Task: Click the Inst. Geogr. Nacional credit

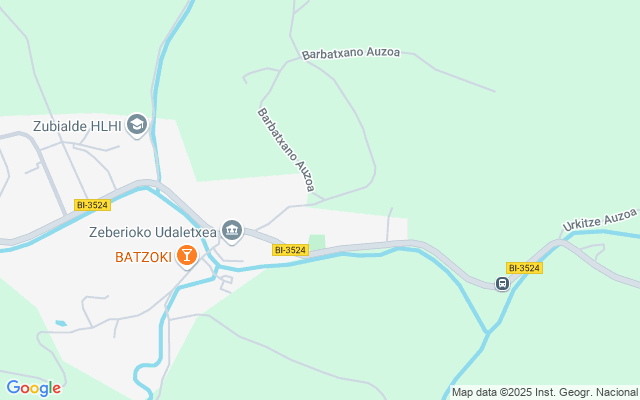Action: click(x=589, y=392)
